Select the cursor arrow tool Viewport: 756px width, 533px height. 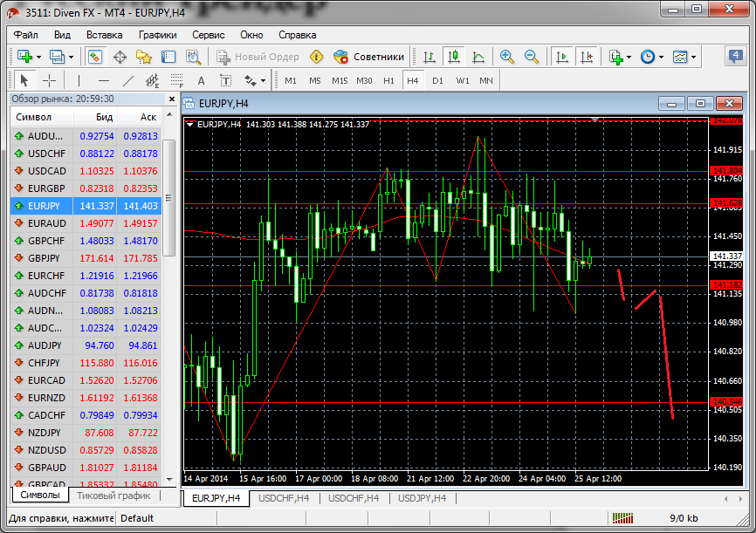(24, 80)
